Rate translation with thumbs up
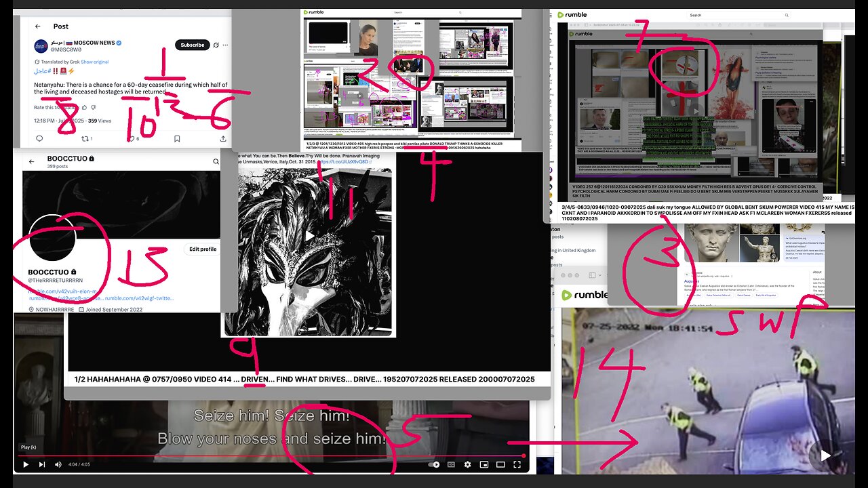 (x=85, y=107)
